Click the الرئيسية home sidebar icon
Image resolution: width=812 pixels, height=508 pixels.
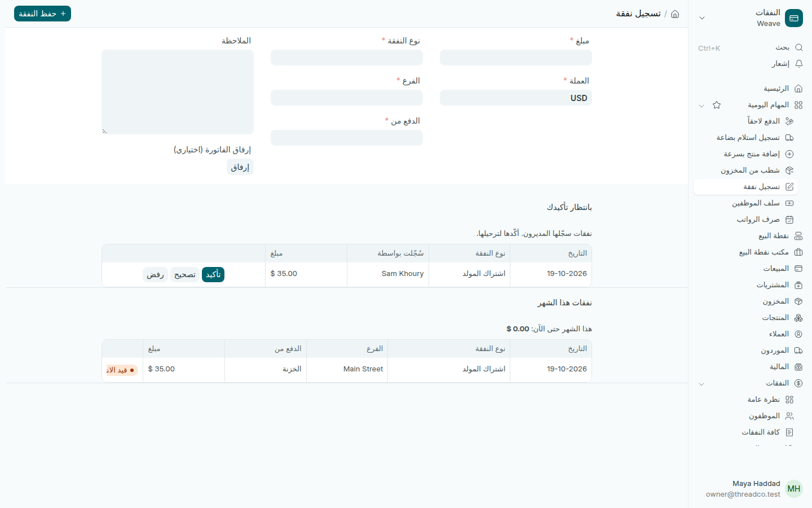[x=798, y=89]
